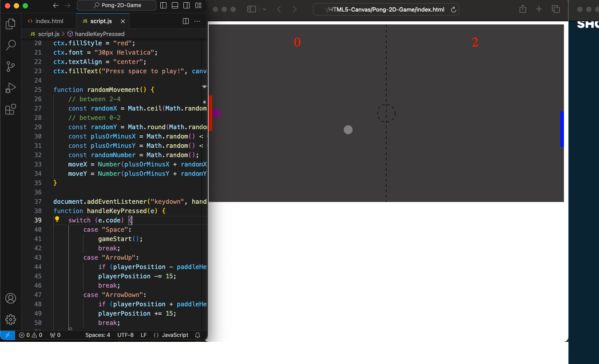Toggle the primary side bar layout icon
Screen dimensions: 599x364
163,6
